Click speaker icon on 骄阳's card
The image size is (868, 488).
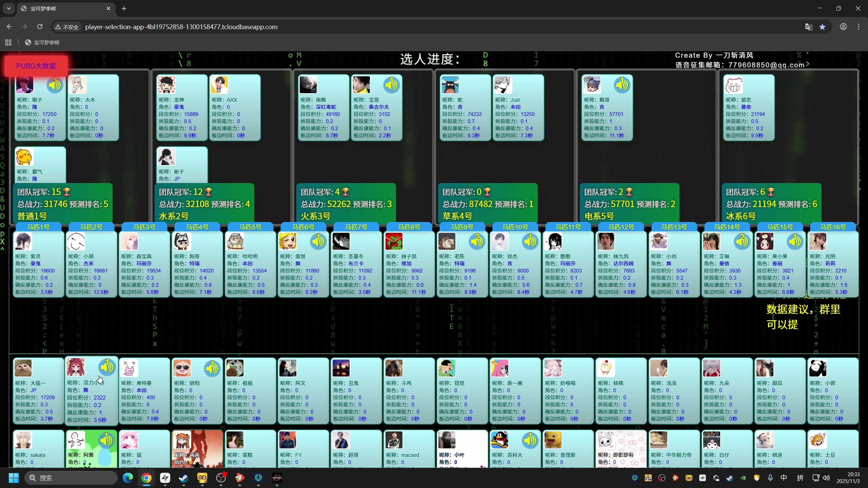pos(212,368)
